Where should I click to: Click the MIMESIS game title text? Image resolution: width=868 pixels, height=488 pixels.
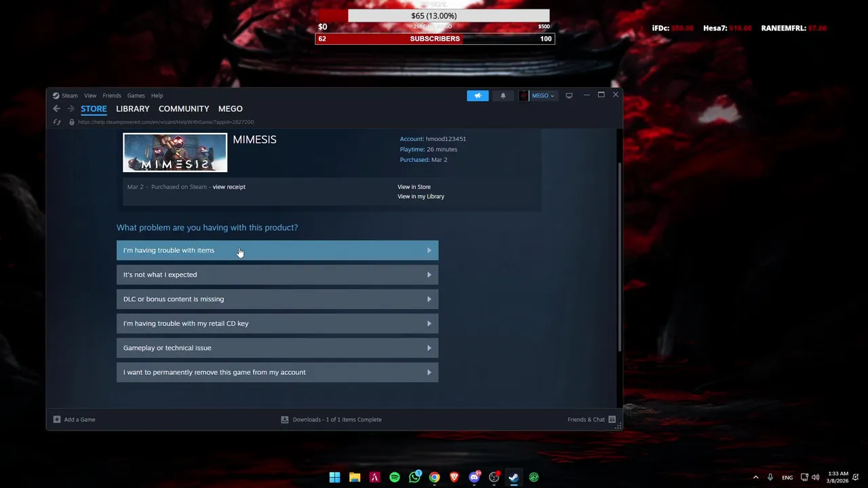(x=255, y=140)
